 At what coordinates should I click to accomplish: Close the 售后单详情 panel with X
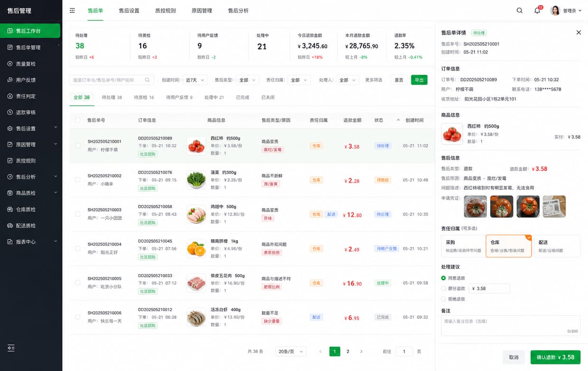579,32
